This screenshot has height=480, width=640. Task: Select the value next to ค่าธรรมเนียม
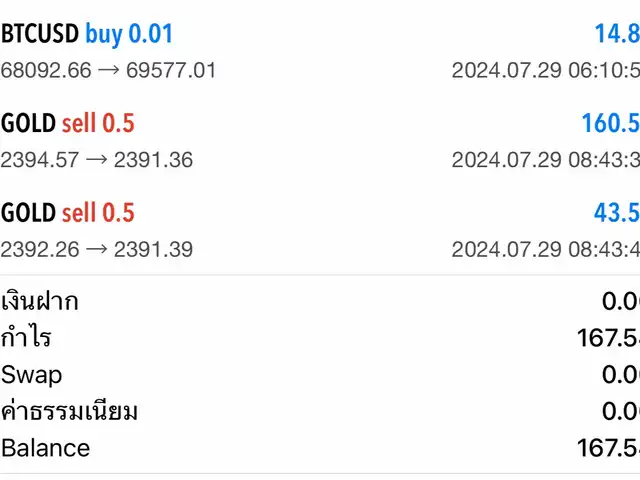coord(621,411)
